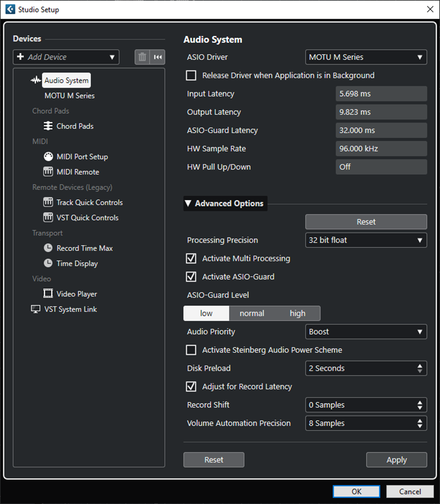Click the Transport category label

47,233
